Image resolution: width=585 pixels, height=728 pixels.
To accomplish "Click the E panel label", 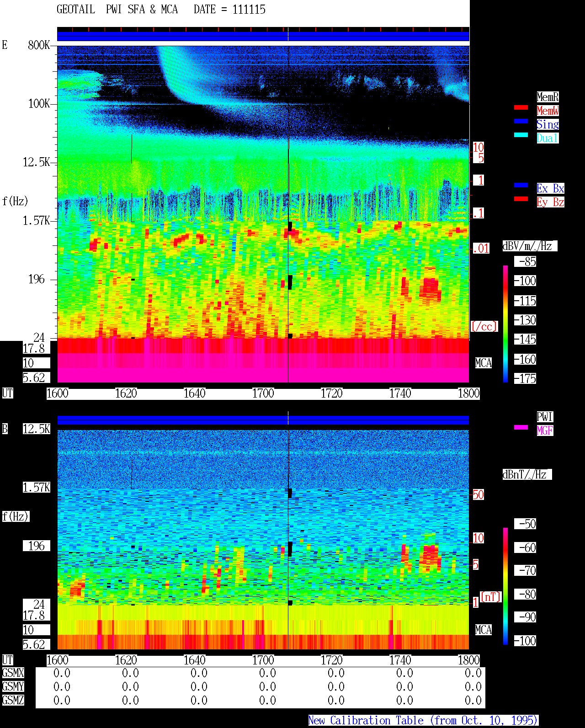I will point(5,45).
